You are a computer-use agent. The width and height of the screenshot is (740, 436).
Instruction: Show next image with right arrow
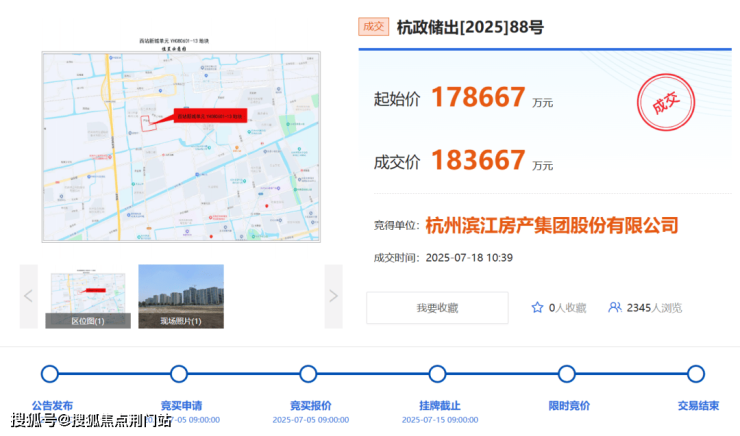[333, 296]
